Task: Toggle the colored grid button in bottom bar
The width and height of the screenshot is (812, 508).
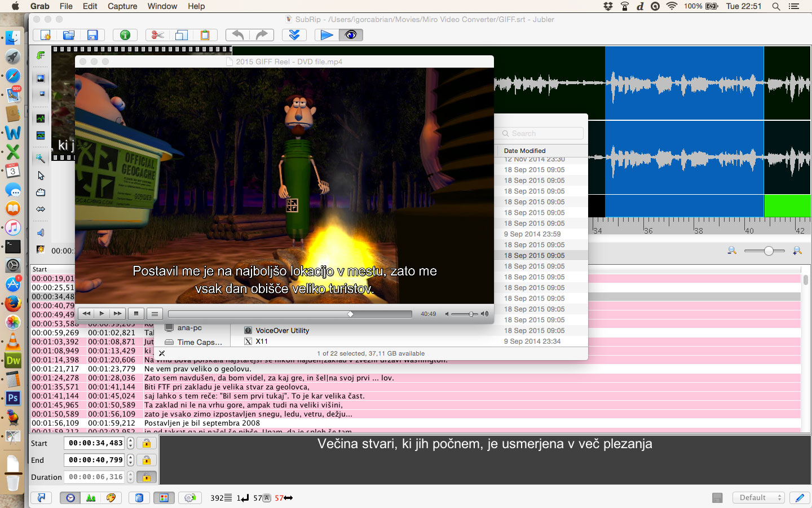Action: point(164,498)
